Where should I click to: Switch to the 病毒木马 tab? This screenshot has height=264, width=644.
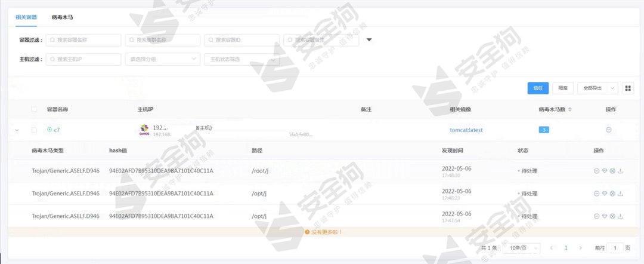63,17
